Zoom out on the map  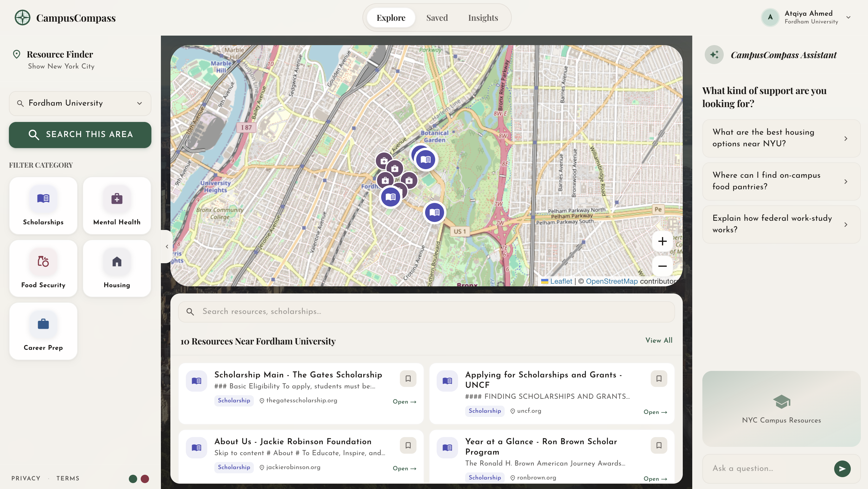click(662, 266)
